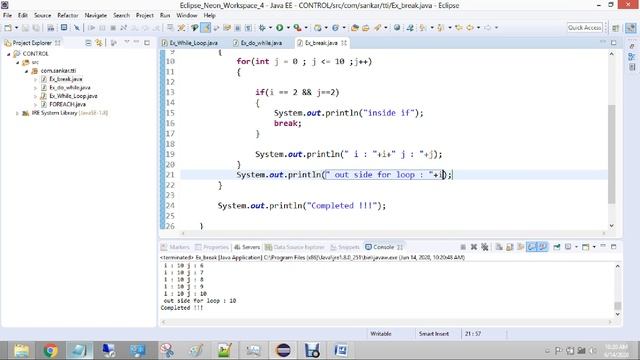Open File Explorer from the taskbar
The image size is (640, 360).
coord(21,350)
